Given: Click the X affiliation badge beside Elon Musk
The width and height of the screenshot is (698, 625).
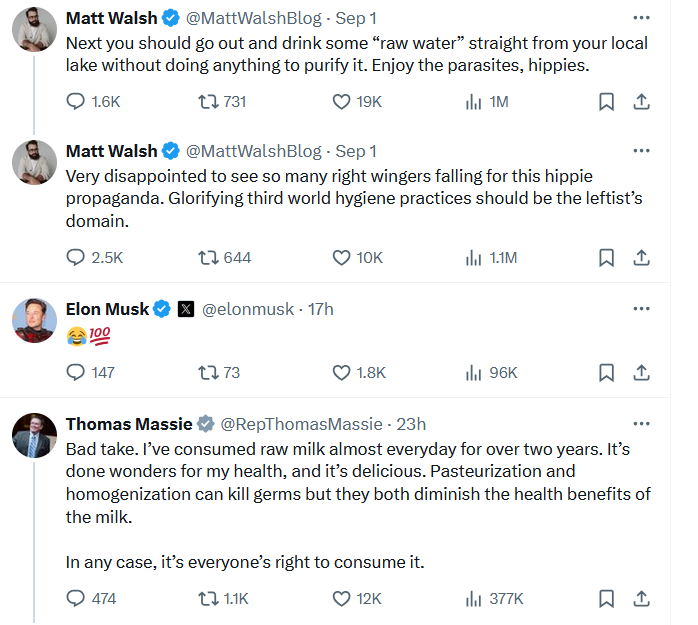Looking at the screenshot, I should (186, 309).
